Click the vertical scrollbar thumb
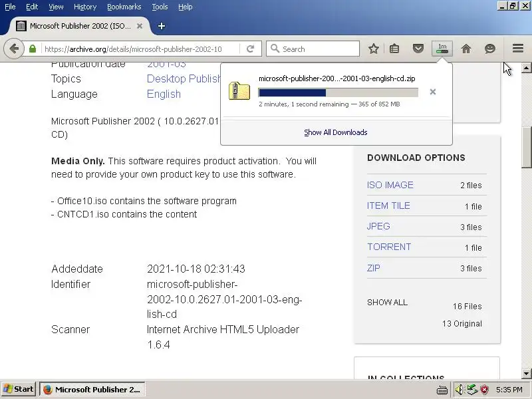This screenshot has height=399, width=532. click(x=526, y=147)
